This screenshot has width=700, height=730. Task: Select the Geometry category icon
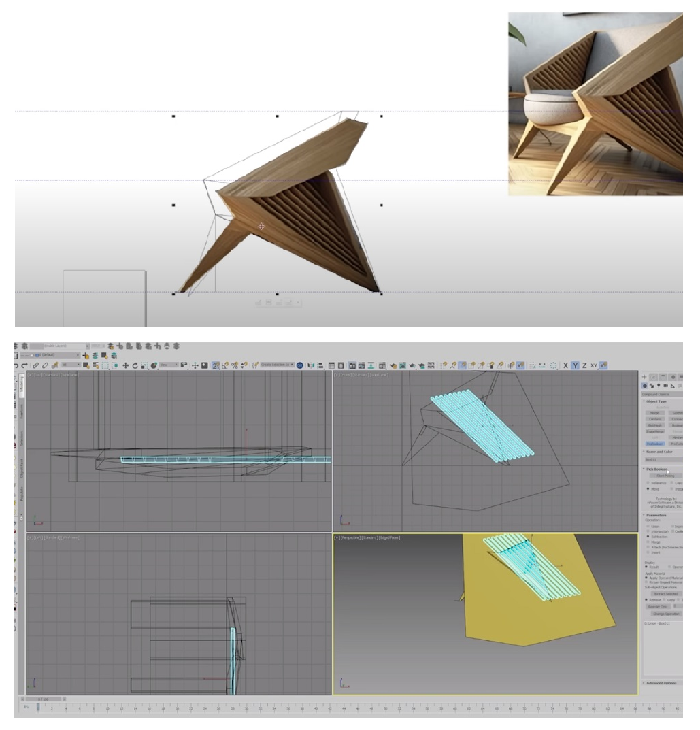(645, 385)
